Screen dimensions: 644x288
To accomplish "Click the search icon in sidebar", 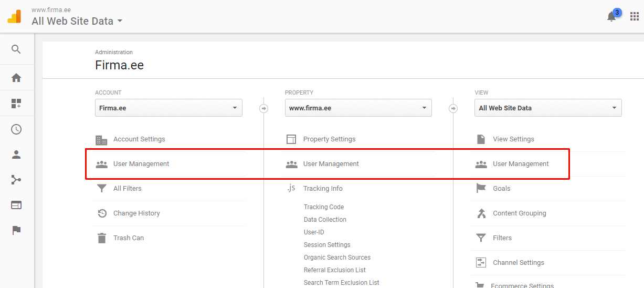I will pyautogui.click(x=16, y=49).
